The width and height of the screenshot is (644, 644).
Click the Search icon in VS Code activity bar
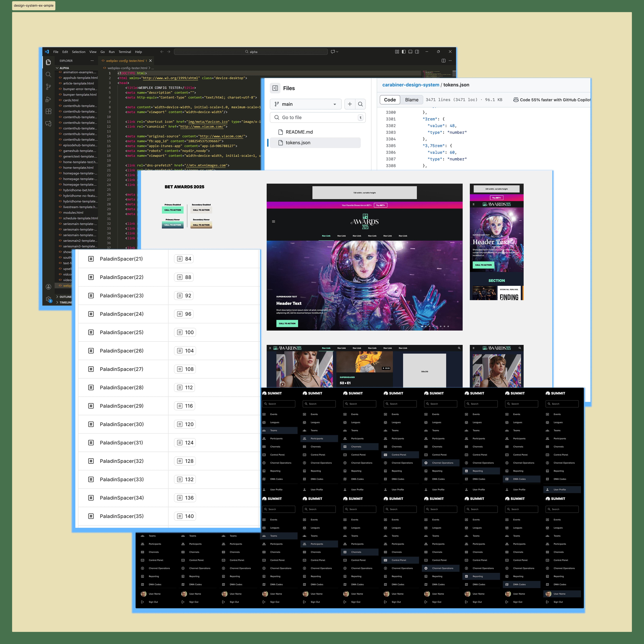48,74
